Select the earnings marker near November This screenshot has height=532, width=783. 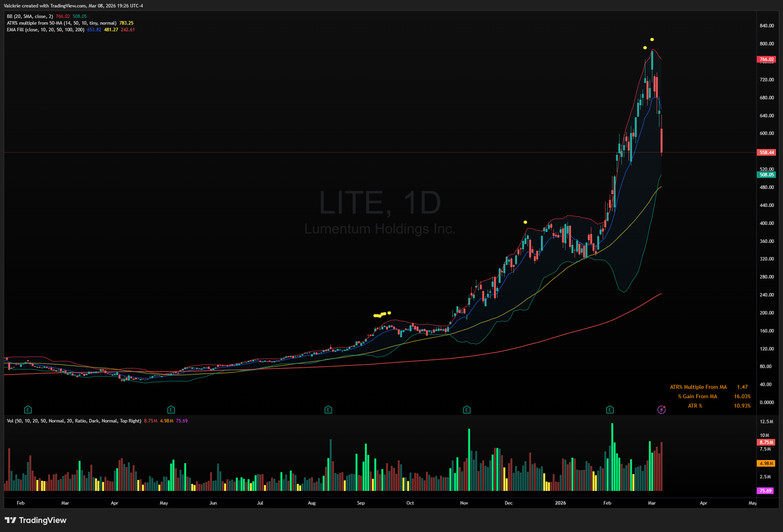467,410
